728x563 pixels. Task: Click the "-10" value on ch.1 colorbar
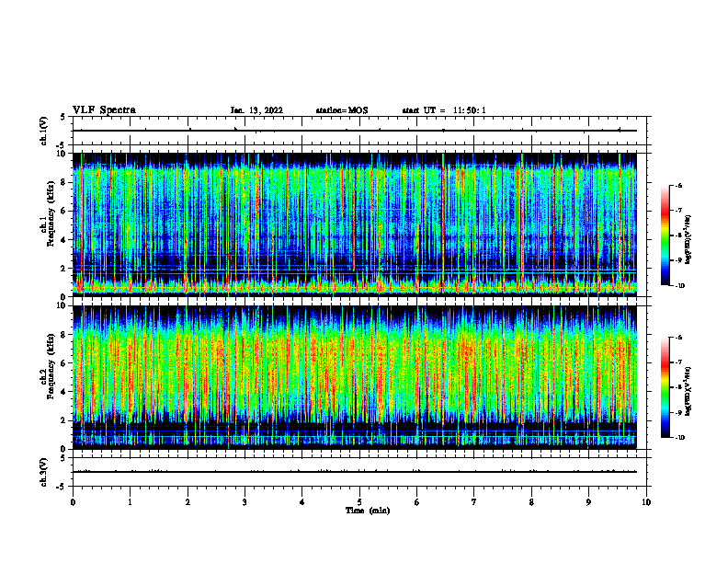679,286
